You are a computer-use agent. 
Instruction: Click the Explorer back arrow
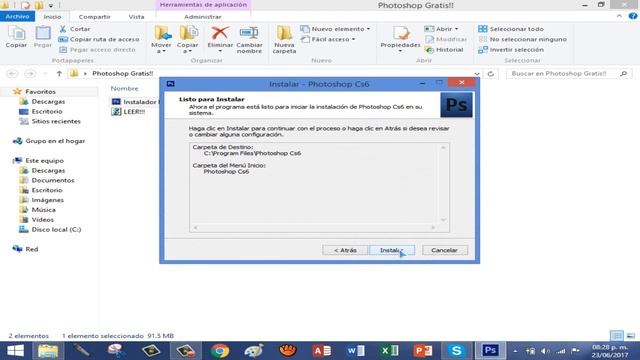[x=12, y=73]
